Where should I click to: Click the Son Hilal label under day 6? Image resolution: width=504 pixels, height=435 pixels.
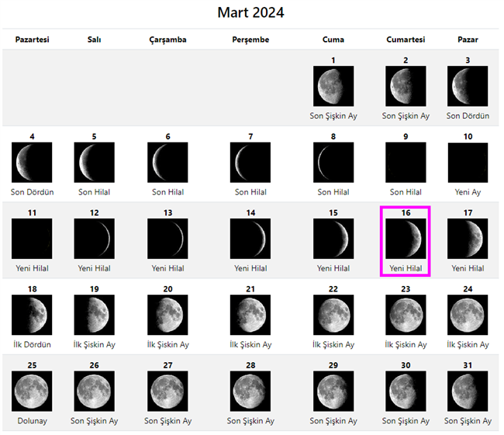(x=167, y=192)
